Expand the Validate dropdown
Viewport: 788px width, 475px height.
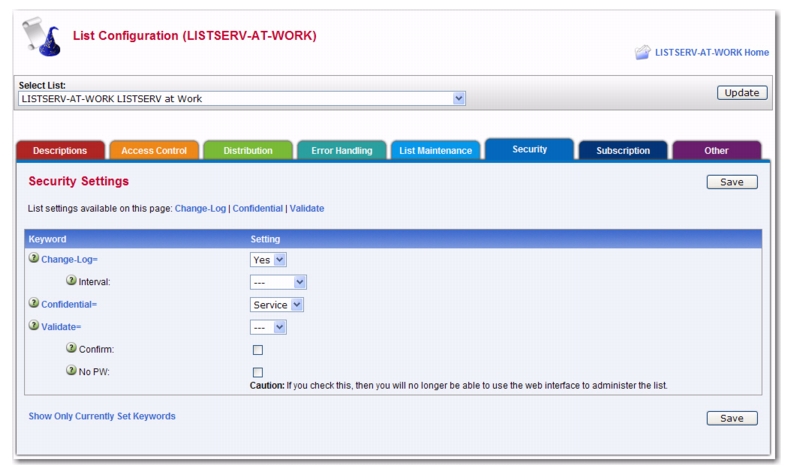click(268, 327)
